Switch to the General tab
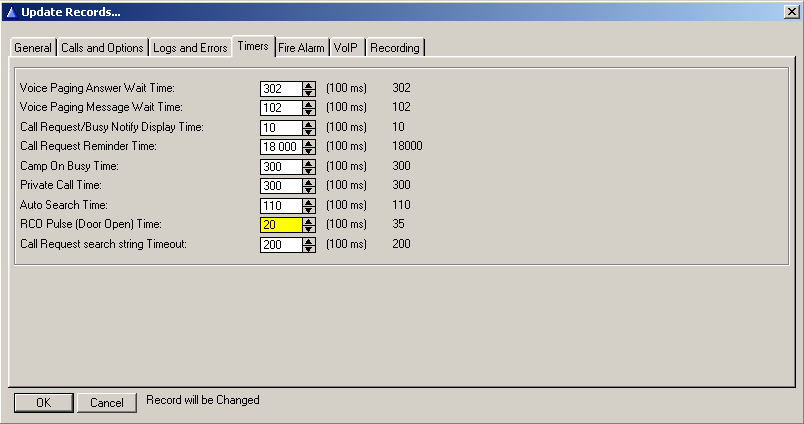Image resolution: width=804 pixels, height=424 pixels. click(x=33, y=48)
